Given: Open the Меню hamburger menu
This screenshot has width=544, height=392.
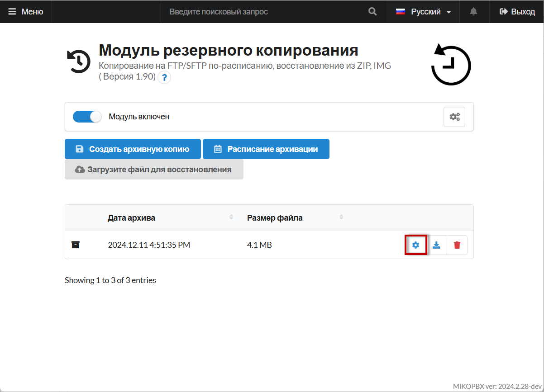Looking at the screenshot, I should [26, 12].
